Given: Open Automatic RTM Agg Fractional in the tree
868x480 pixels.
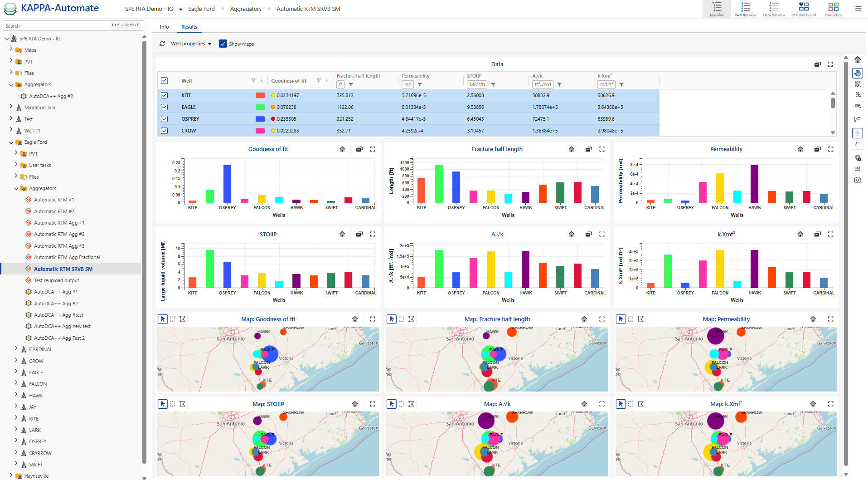Looking at the screenshot, I should tap(67, 257).
